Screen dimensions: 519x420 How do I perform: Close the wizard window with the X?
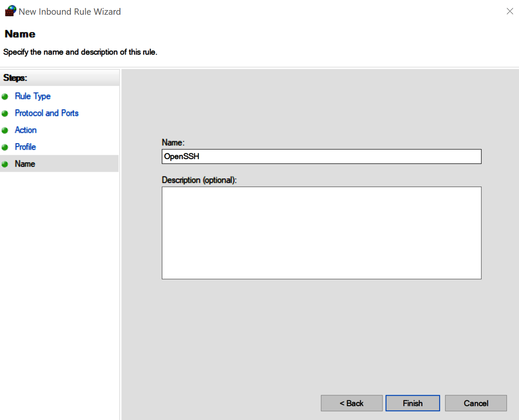pos(510,11)
